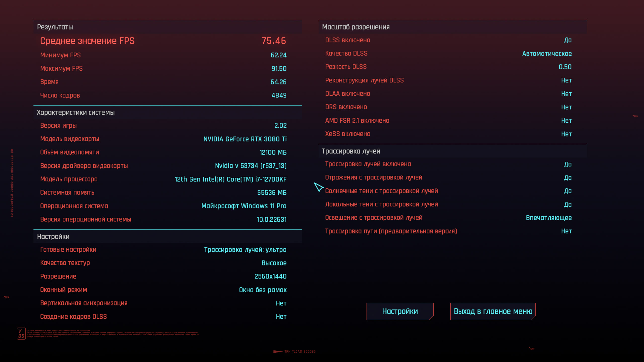Image resolution: width=644 pixels, height=362 pixels.
Task: Click the V 85 badge icon
Action: coord(21,334)
